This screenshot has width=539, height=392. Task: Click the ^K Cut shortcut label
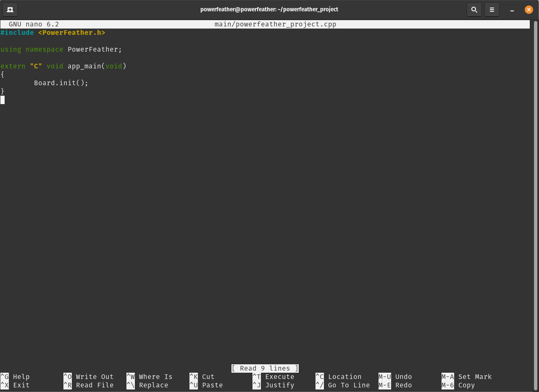[201, 376]
